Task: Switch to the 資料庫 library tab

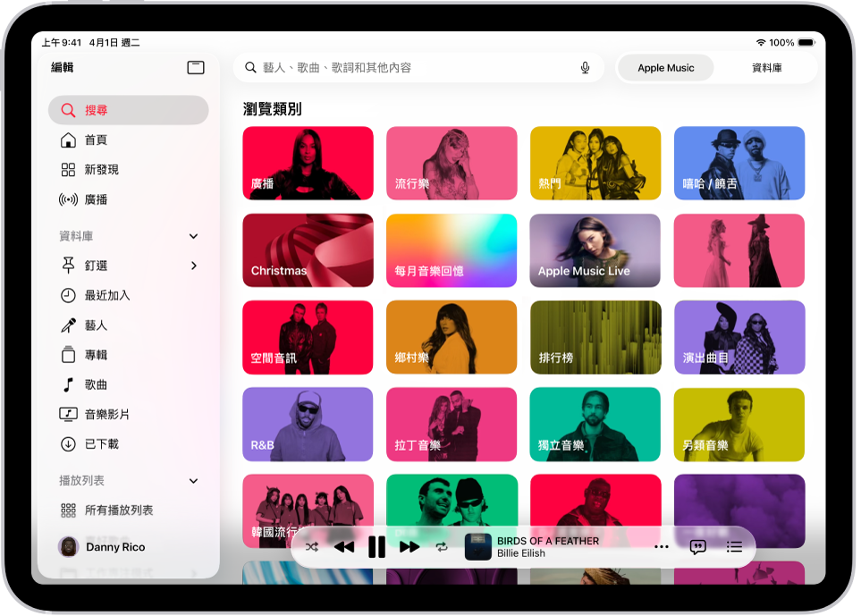Action: pos(766,68)
